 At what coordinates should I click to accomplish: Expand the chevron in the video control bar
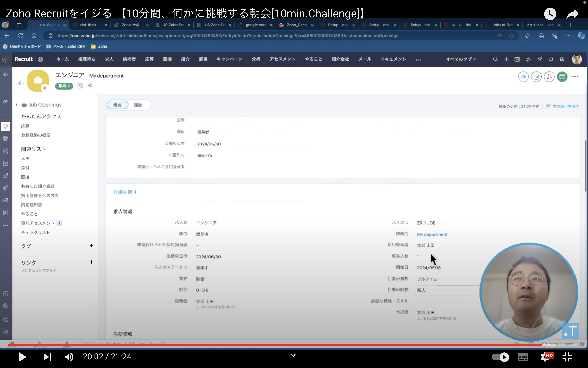tap(293, 356)
